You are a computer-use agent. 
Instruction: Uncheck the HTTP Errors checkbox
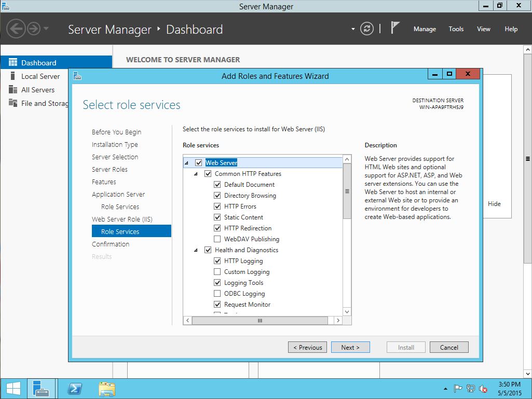(217, 207)
